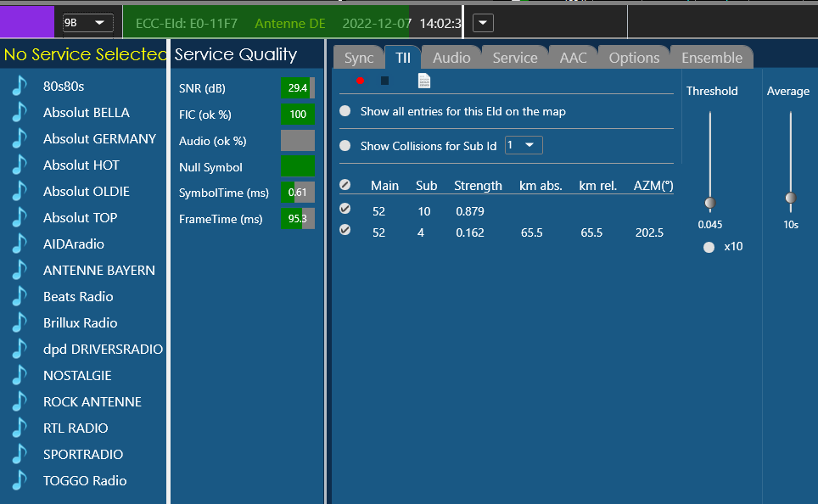This screenshot has width=818, height=504.
Task: Select the ANTENNE BAYERN service
Action: (99, 271)
